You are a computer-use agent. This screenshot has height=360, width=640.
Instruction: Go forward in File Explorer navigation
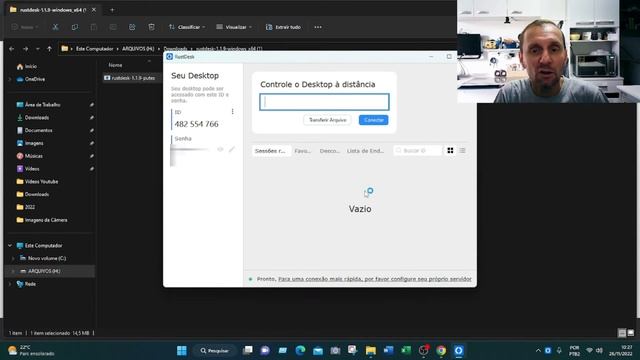click(x=25, y=49)
